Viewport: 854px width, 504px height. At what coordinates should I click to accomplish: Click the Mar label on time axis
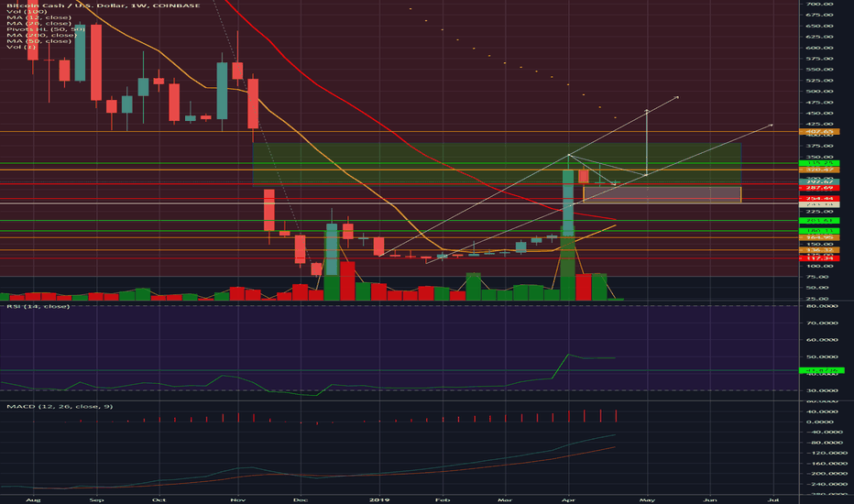pos(505,499)
